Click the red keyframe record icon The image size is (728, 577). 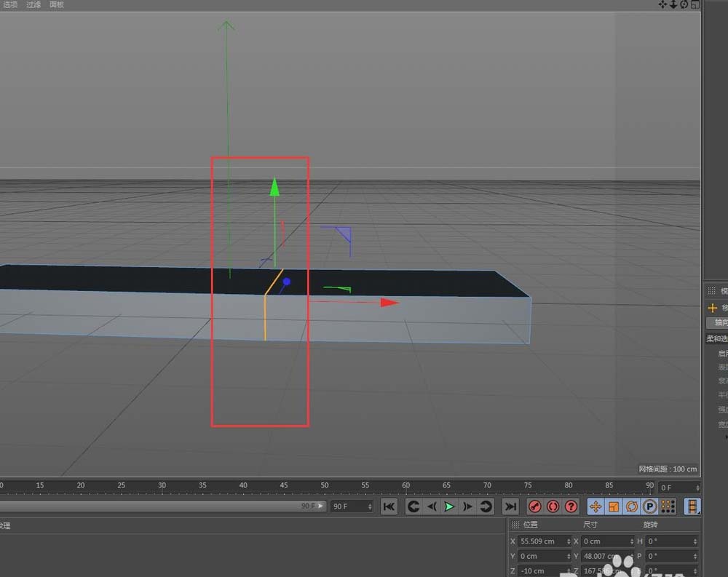[x=535, y=506]
